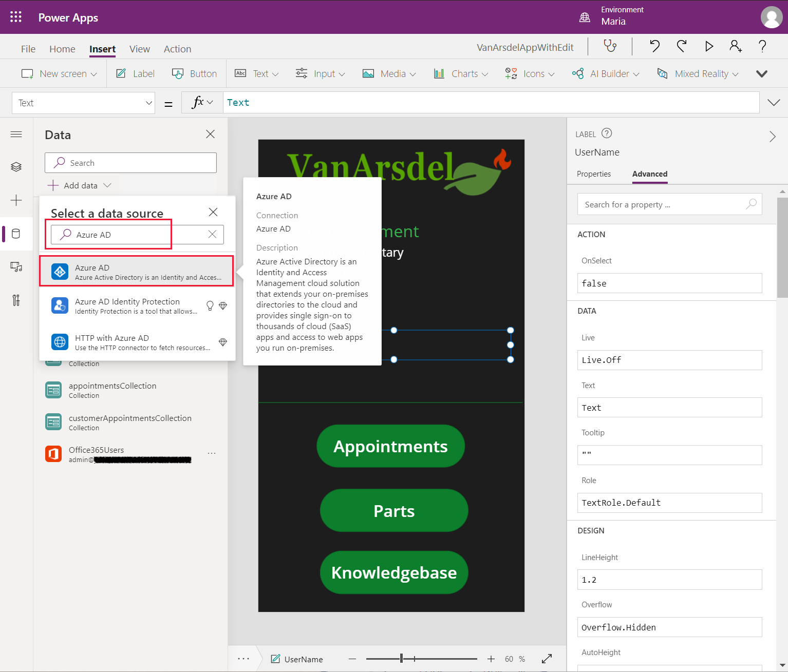Image resolution: width=788 pixels, height=672 pixels.
Task: Insert a Label control
Action: pos(136,73)
